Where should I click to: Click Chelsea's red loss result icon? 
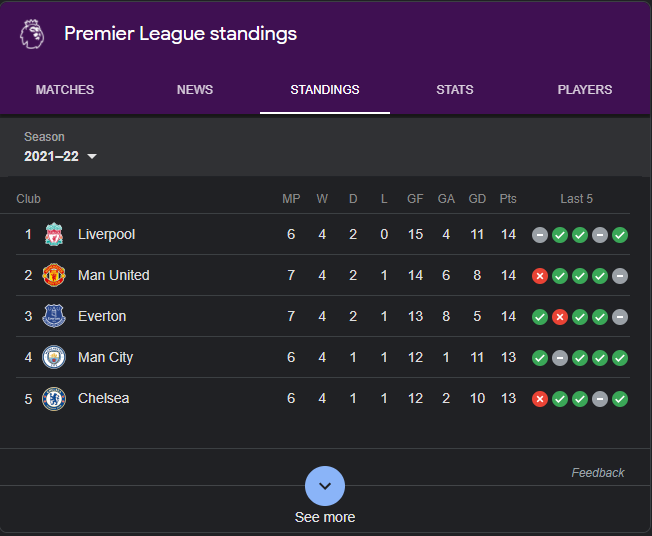coord(540,399)
